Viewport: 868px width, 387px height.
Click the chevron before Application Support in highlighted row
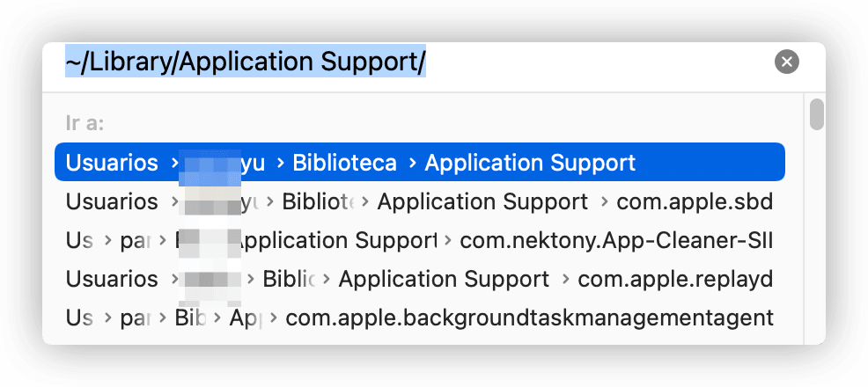click(412, 163)
